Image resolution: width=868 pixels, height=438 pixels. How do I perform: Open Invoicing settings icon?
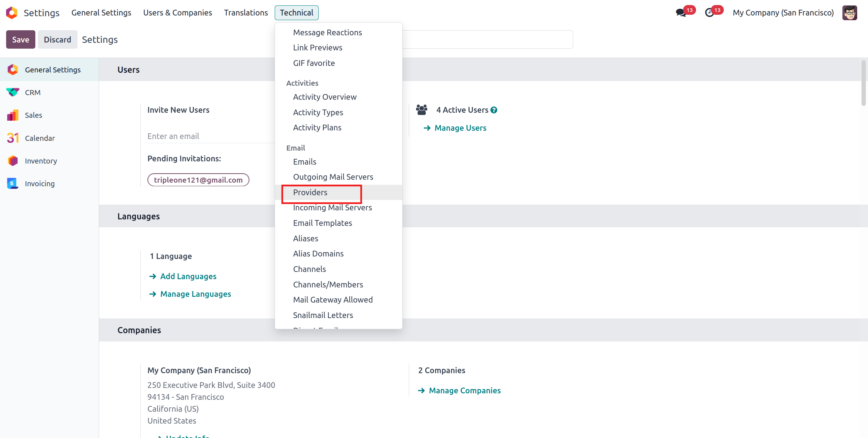13,183
